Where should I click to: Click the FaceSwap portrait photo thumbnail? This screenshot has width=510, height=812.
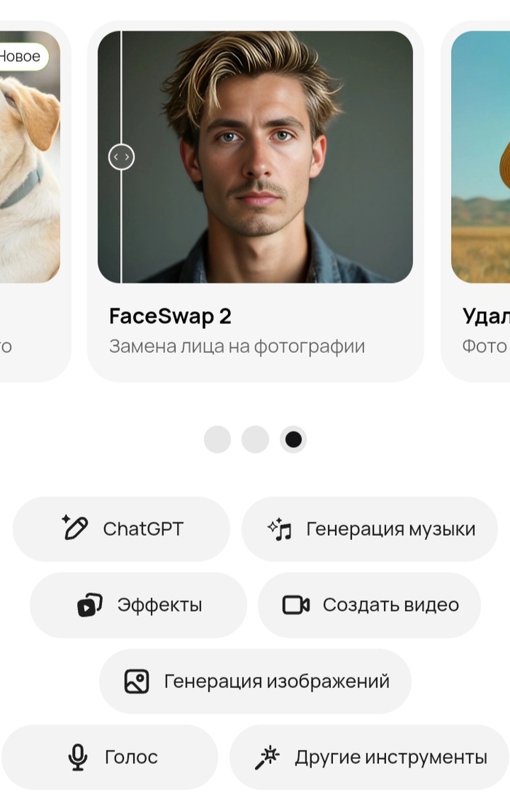(x=255, y=157)
